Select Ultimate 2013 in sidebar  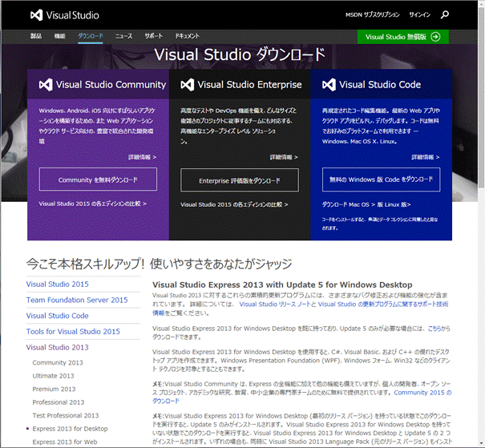point(53,376)
